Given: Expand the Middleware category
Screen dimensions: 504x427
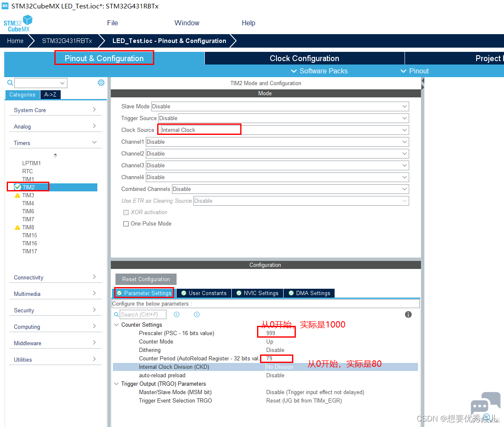Looking at the screenshot, I should tap(55, 343).
